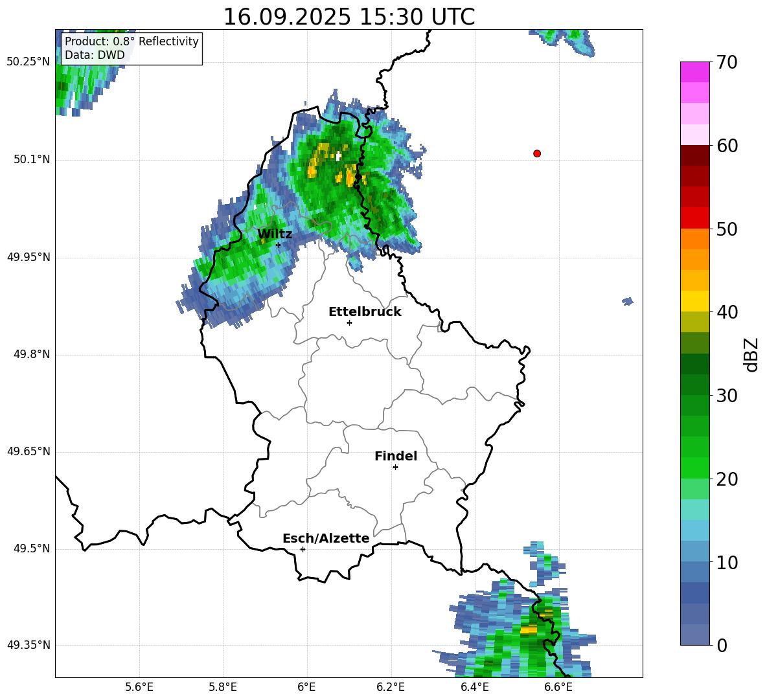Click the Data: DWD text

(x=95, y=55)
